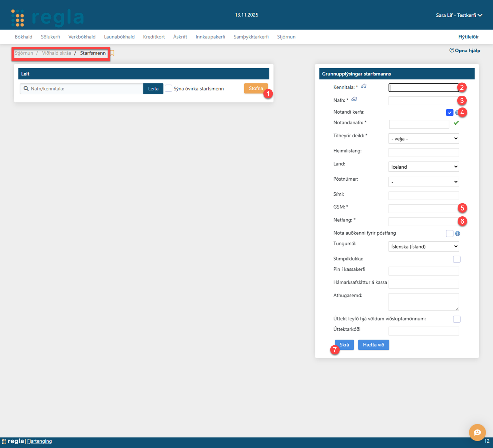This screenshot has height=448, width=493.
Task: Expand the Land dropdown showing Iceland
Action: (x=423, y=167)
